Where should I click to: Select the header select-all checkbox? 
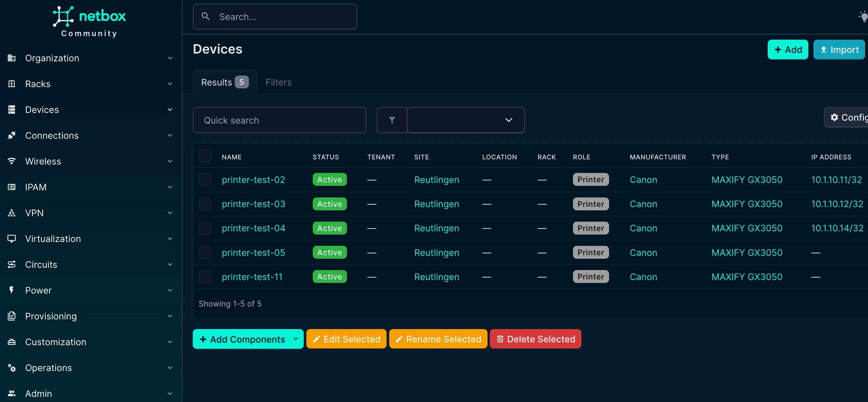(205, 156)
